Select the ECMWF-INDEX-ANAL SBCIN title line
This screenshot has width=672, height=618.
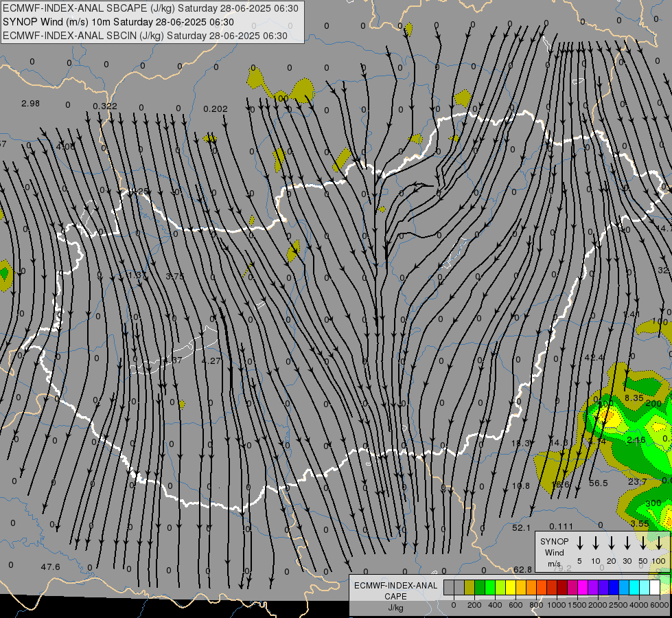(145, 36)
